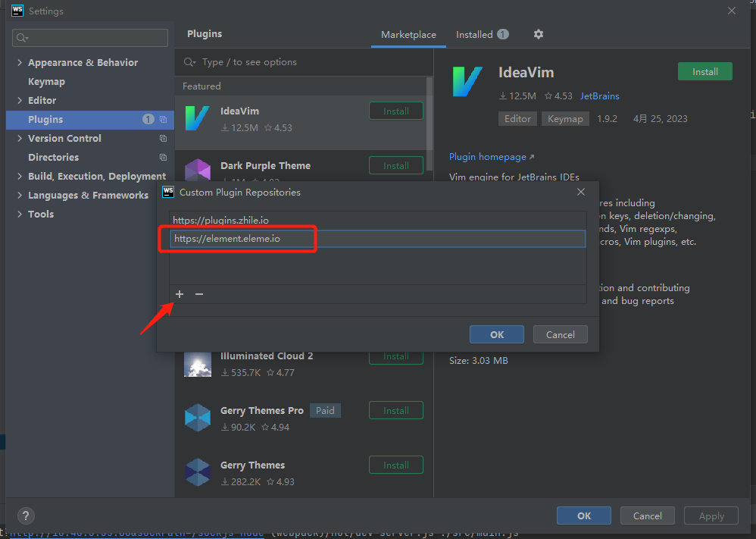Click Install button in IdeaVim details pane
This screenshot has height=539, width=756.
click(705, 71)
